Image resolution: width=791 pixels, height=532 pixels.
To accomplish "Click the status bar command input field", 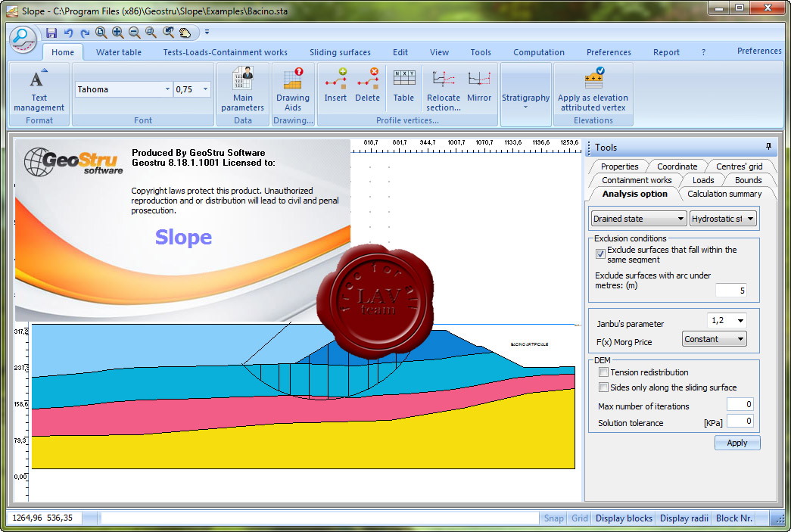I will (x=320, y=518).
